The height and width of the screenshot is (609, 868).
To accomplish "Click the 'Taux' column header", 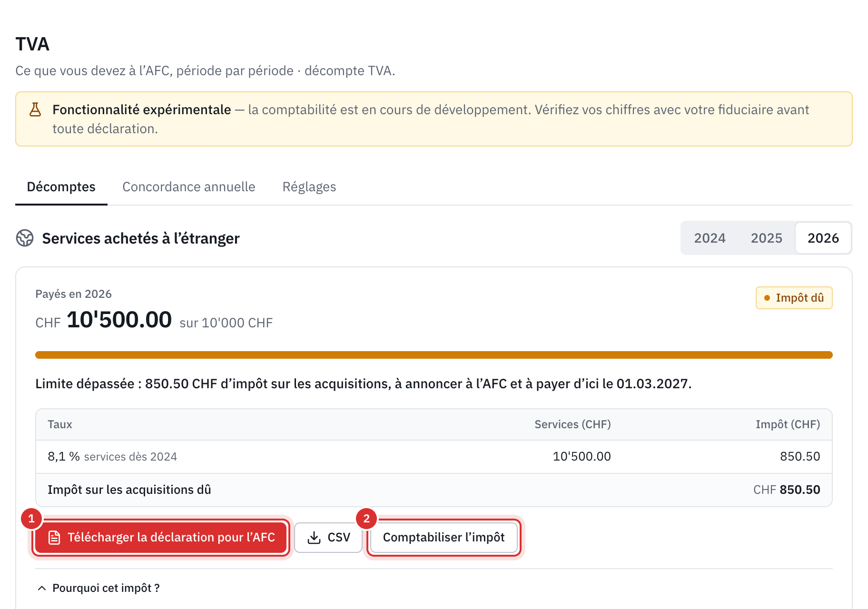I will pyautogui.click(x=60, y=424).
